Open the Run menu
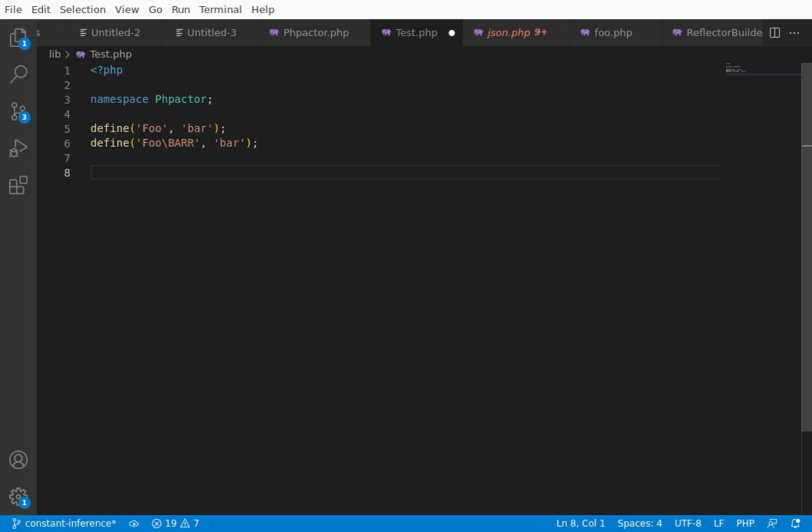Screen dimensions: 812x532 181,9
